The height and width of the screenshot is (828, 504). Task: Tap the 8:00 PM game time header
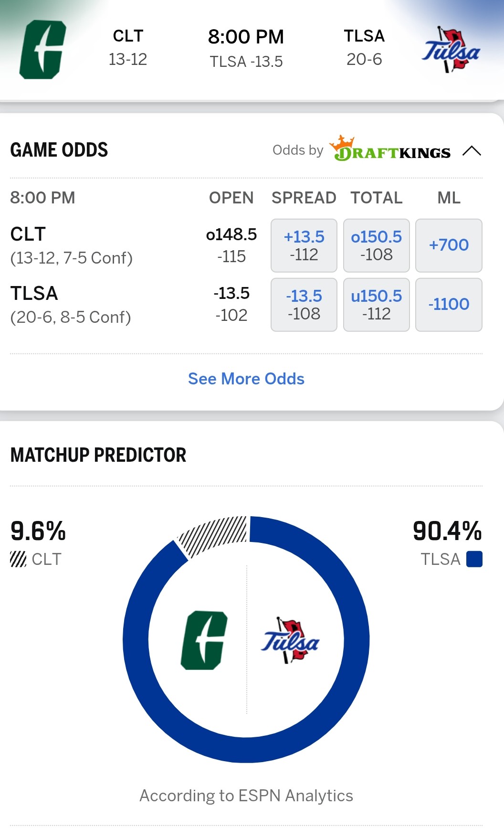coord(246,37)
